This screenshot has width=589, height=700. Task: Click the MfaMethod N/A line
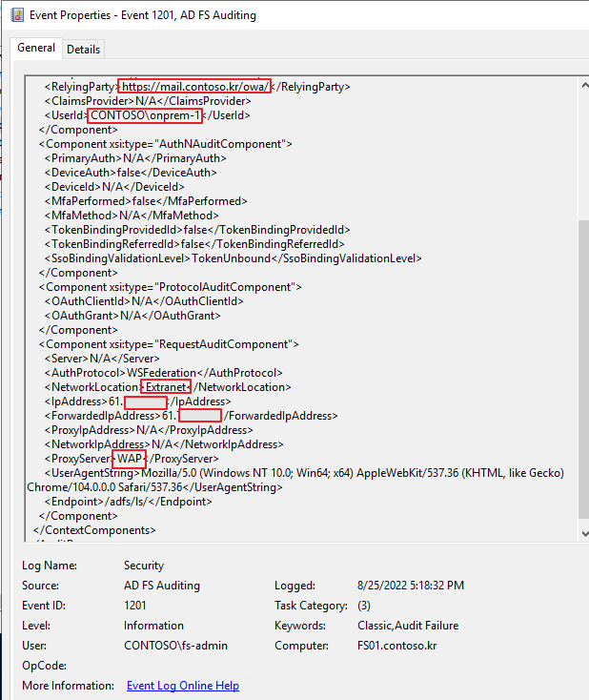(132, 216)
